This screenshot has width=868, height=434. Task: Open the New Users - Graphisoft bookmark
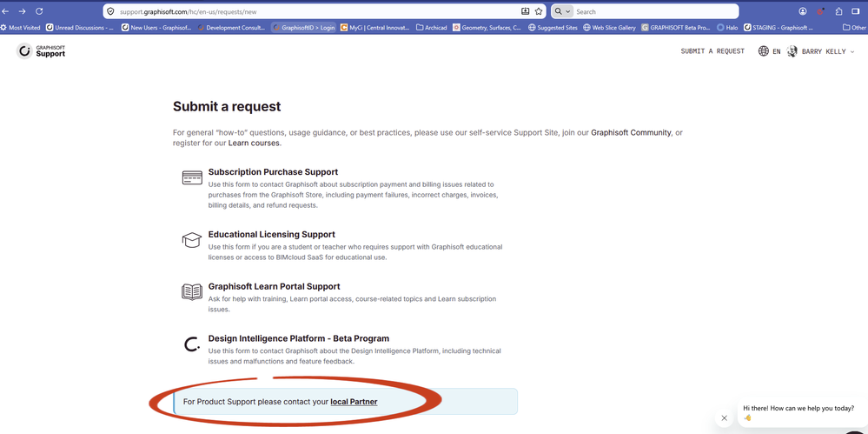click(156, 27)
